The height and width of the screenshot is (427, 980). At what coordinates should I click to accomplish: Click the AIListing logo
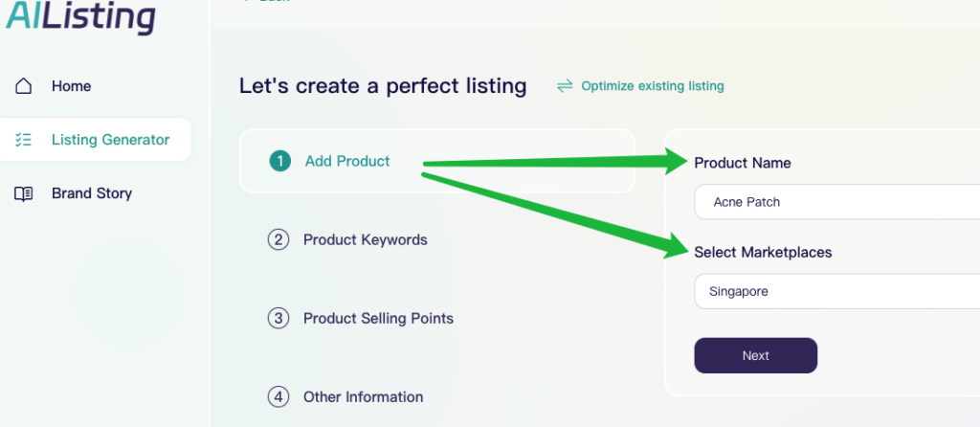[x=80, y=17]
